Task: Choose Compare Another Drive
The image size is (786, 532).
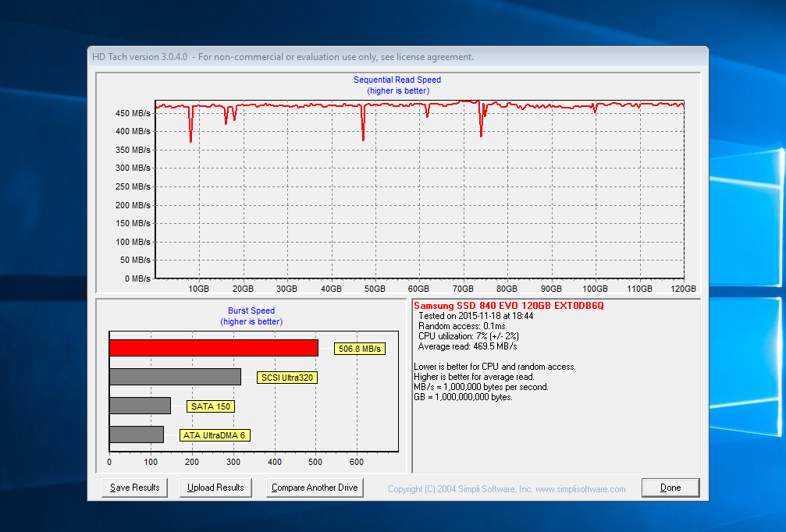Action: (x=315, y=488)
